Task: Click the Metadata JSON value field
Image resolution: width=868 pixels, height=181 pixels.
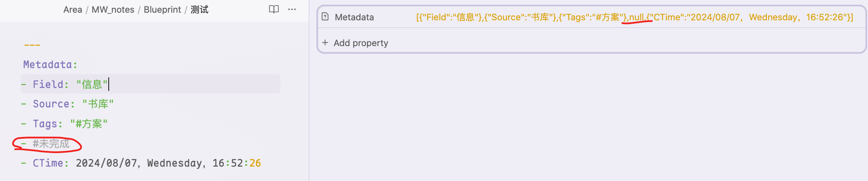Action: [635, 17]
